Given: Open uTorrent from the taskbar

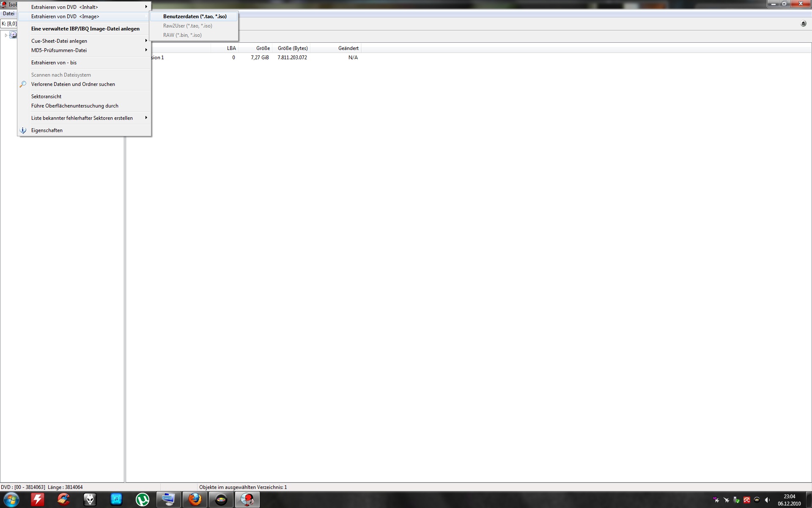Looking at the screenshot, I should (142, 500).
